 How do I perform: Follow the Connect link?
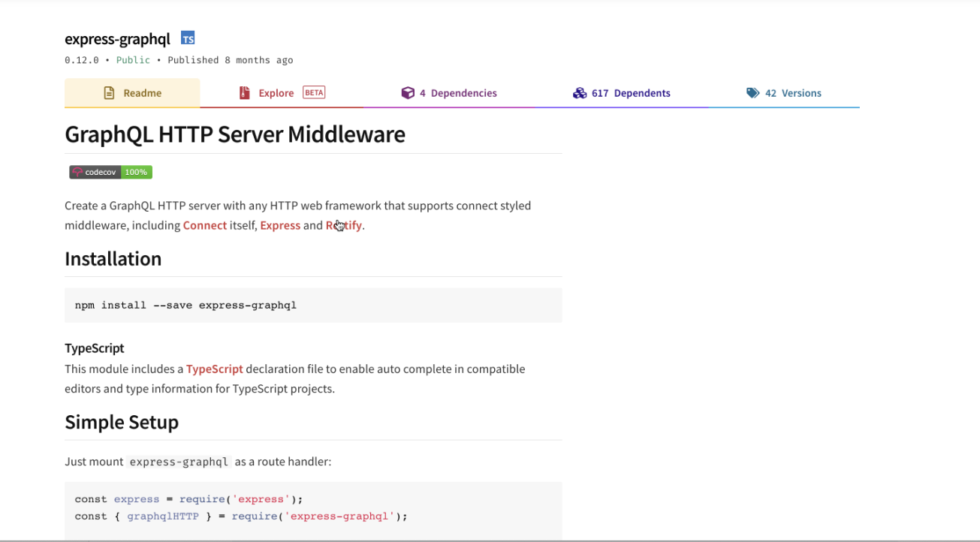tap(205, 225)
